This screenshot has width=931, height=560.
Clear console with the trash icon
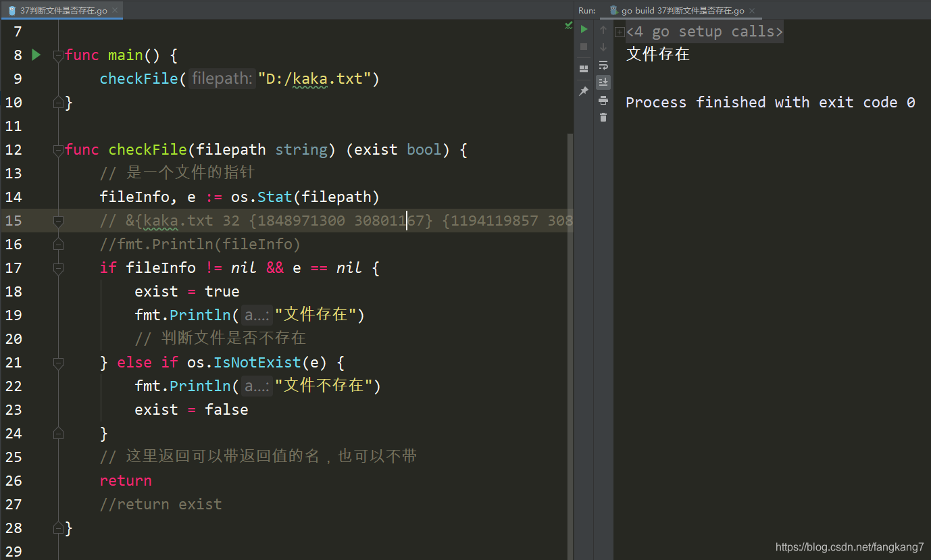click(603, 117)
